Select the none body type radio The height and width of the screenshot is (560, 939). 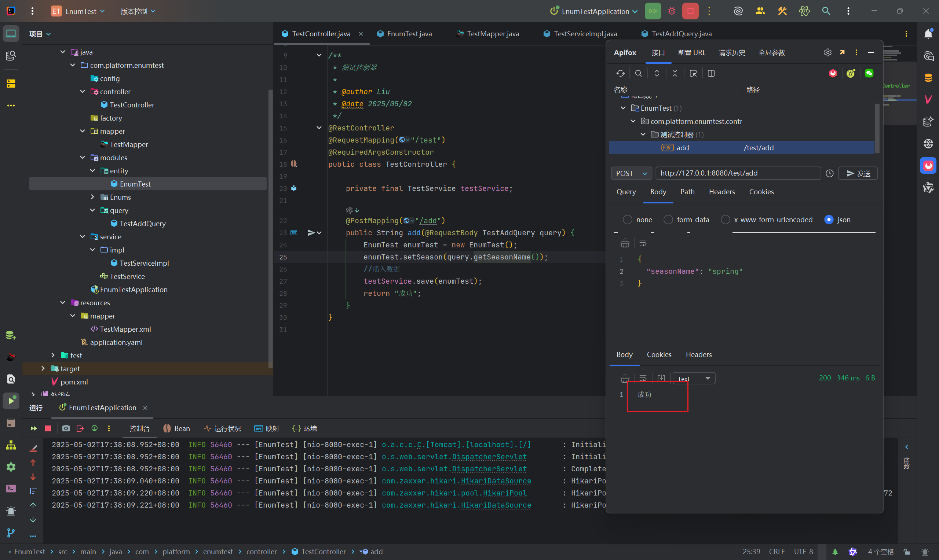(x=628, y=220)
